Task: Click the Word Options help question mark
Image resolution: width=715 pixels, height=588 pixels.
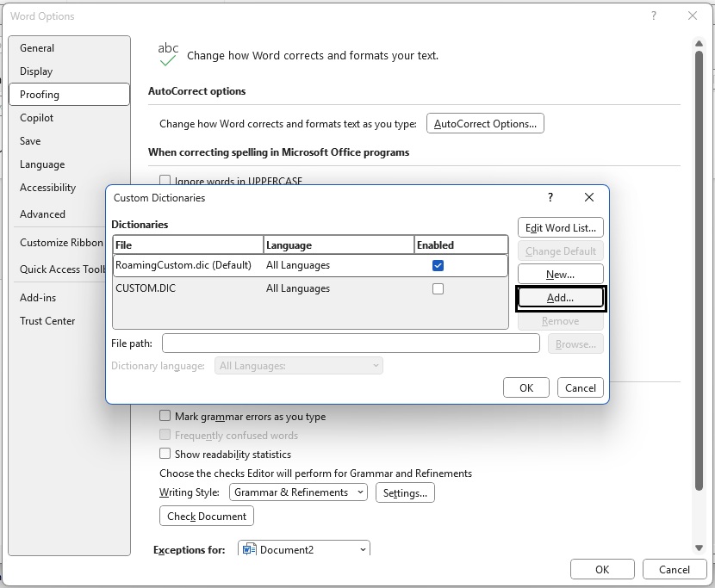Action: coord(654,15)
